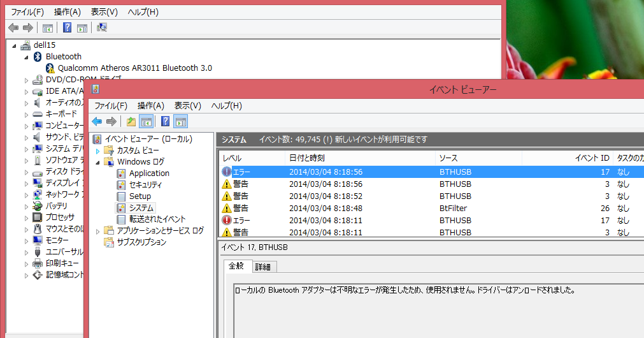Collapse dell15 root node in Device Manager
Viewport: 644px width, 338px height.
(x=15, y=46)
